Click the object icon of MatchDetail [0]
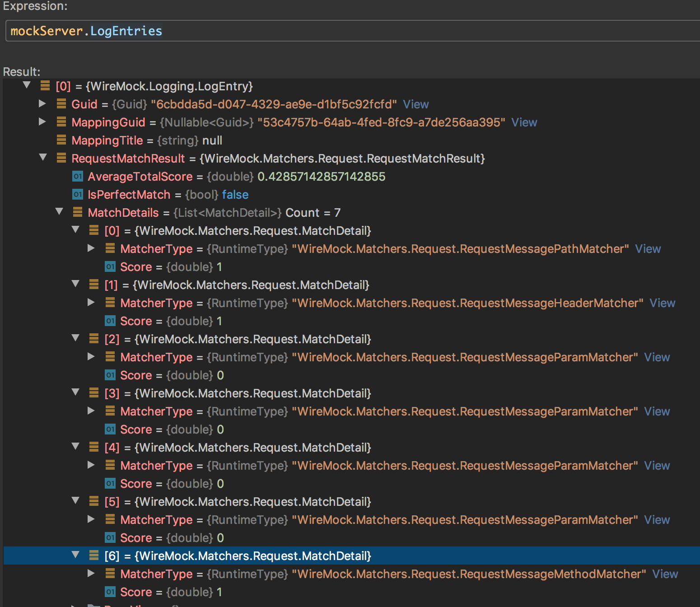700x607 pixels. (x=94, y=230)
